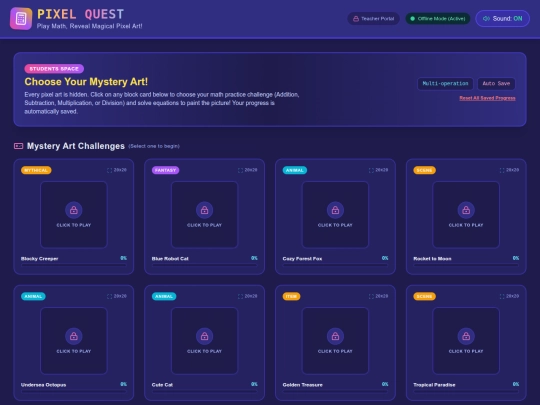The width and height of the screenshot is (540, 405).
Task: Click the lock icon in Teacher Portal button
Action: pos(356,19)
